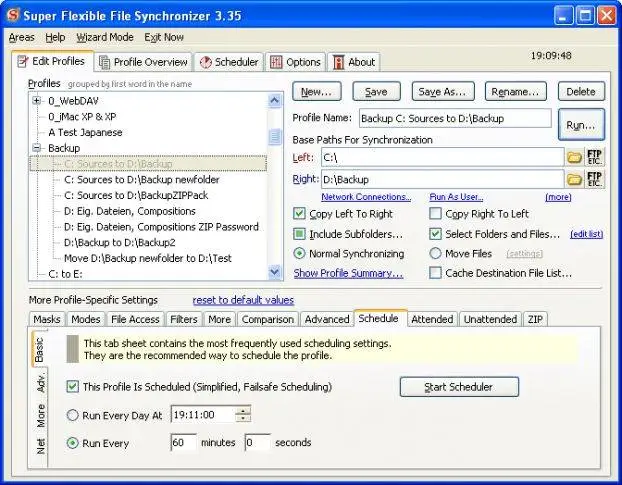The width and height of the screenshot is (622, 485).
Task: Open the Network Connections link
Action: (366, 197)
